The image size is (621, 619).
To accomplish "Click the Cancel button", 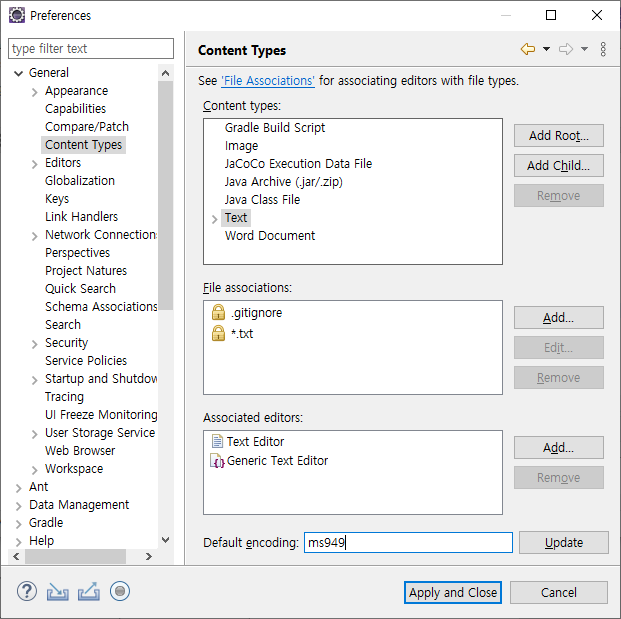I will pos(559,592).
